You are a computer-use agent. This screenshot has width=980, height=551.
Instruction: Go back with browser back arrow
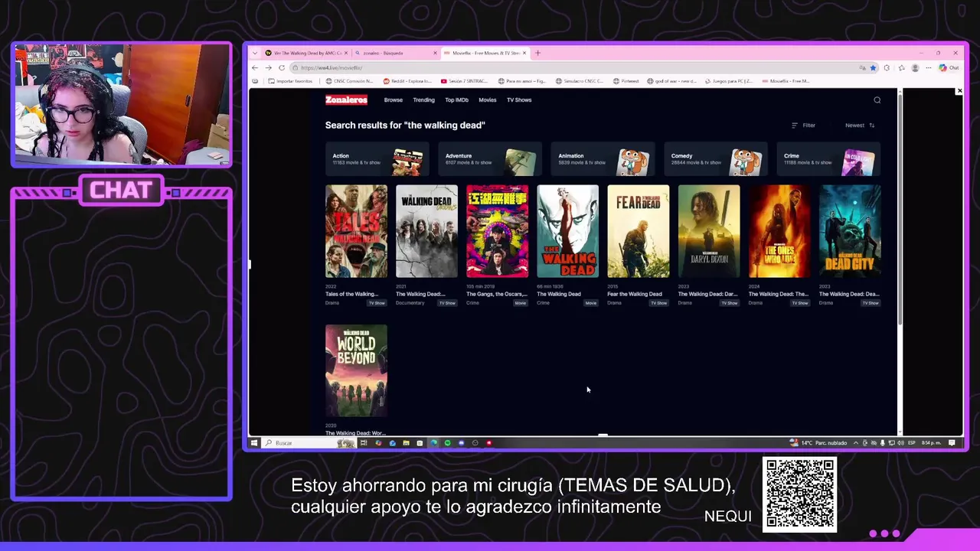pyautogui.click(x=255, y=67)
